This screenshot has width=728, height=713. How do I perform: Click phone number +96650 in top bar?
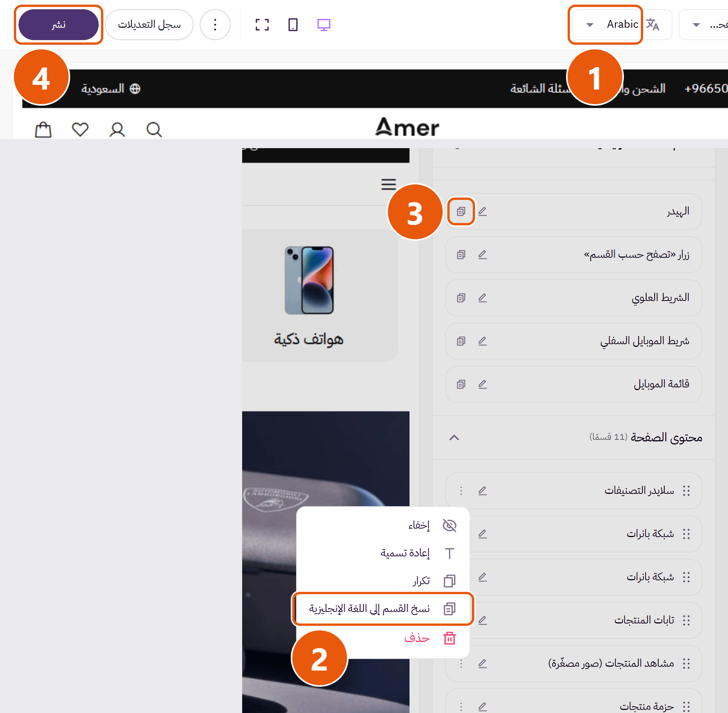(x=706, y=89)
